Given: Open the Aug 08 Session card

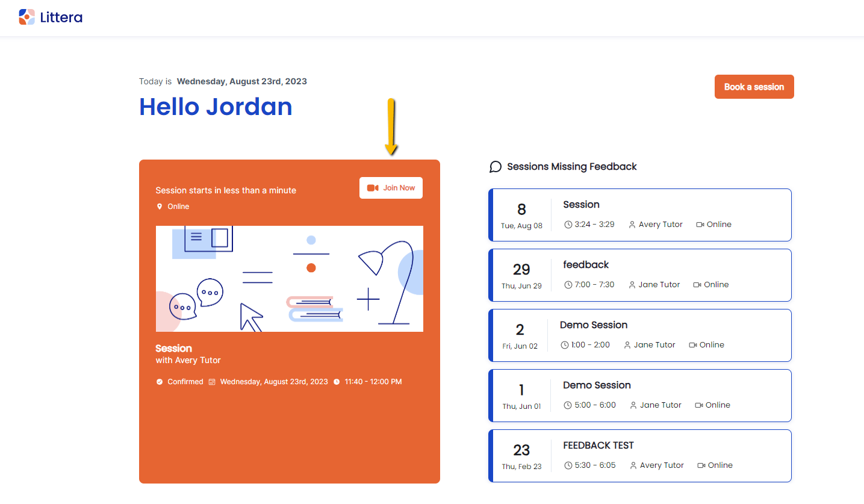Looking at the screenshot, I should pos(639,214).
